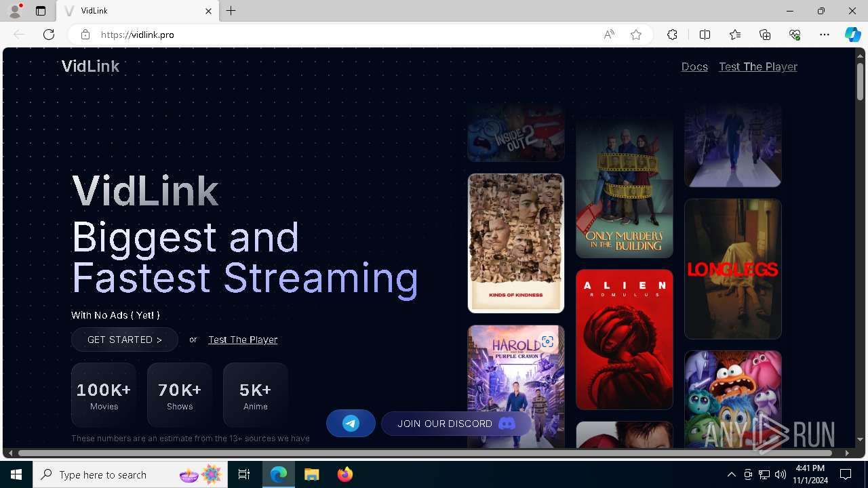Open the Copilot sidebar icon
Image resolution: width=868 pixels, height=488 pixels.
click(x=852, y=35)
